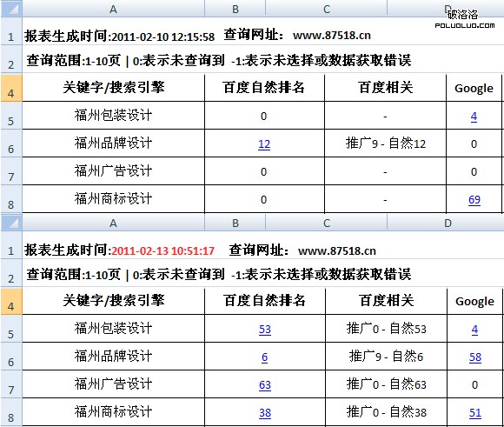The width and height of the screenshot is (504, 427).
Task: Click the 查询范围 cell in lower sheet
Action: click(x=219, y=274)
